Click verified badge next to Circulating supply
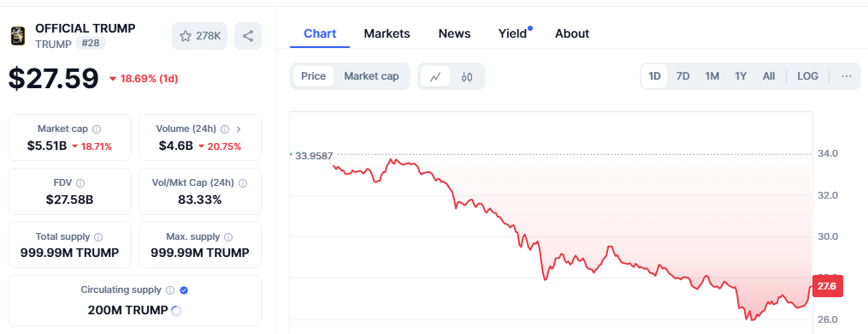This screenshot has height=334, width=868. pyautogui.click(x=185, y=290)
